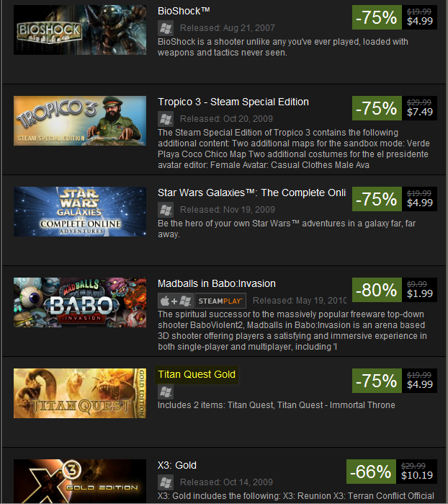The image size is (448, 504).
Task: Select the Star Wars Galaxies banner image
Action: point(80,211)
